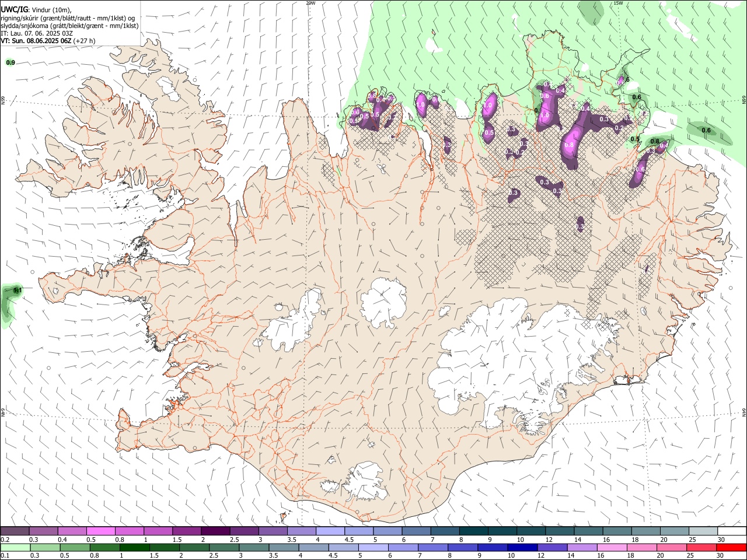Click the "VT: Sun. 08.06.2025 06Z (+27 h)" line
Viewport: 747px width, 560px height.
point(48,41)
